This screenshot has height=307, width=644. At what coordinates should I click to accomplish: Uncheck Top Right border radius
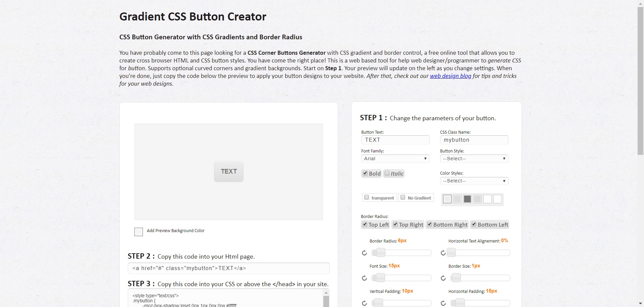coord(395,224)
